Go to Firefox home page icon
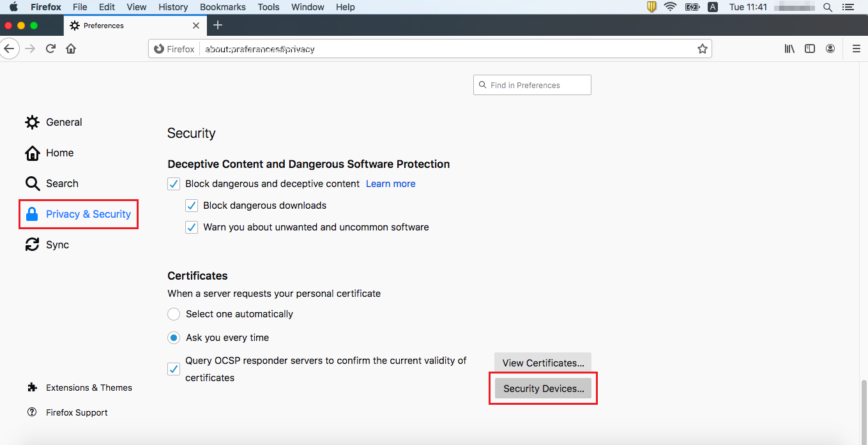The image size is (868, 445). [71, 49]
